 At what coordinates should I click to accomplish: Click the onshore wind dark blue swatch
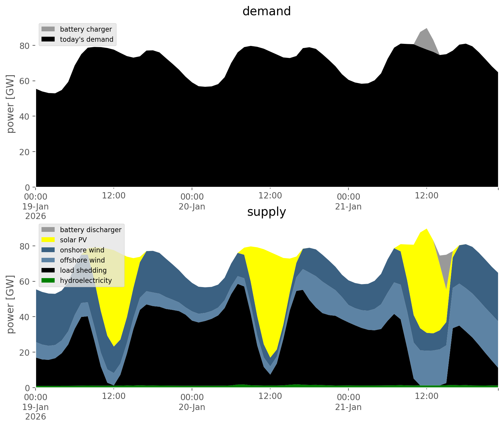48,250
